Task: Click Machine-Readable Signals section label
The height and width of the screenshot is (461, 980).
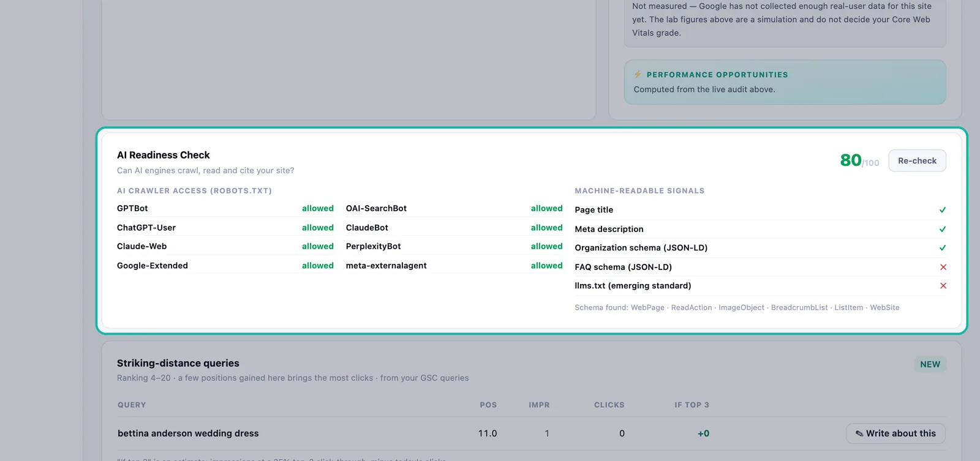Action: click(x=640, y=191)
